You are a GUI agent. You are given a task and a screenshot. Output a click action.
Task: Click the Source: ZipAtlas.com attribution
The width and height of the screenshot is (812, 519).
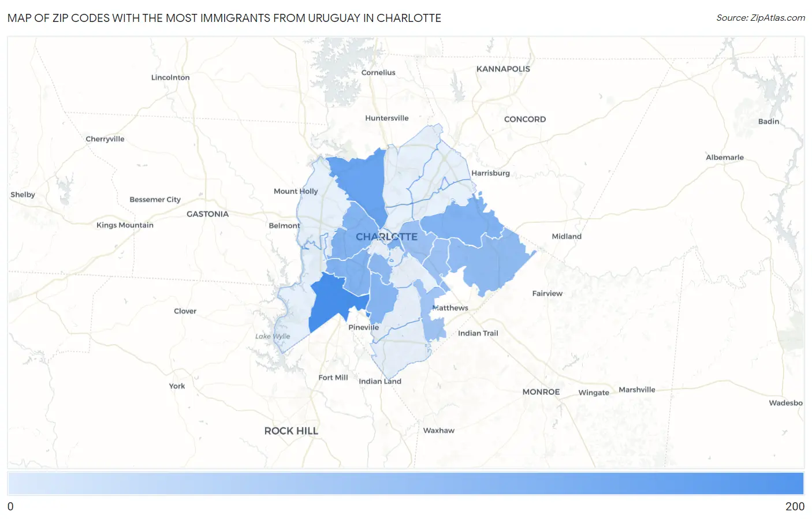click(761, 18)
